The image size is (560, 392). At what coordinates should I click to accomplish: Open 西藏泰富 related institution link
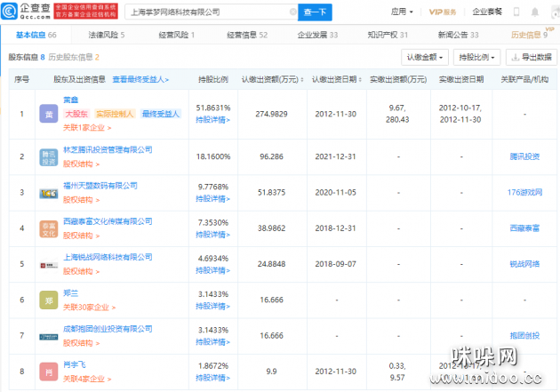524,228
